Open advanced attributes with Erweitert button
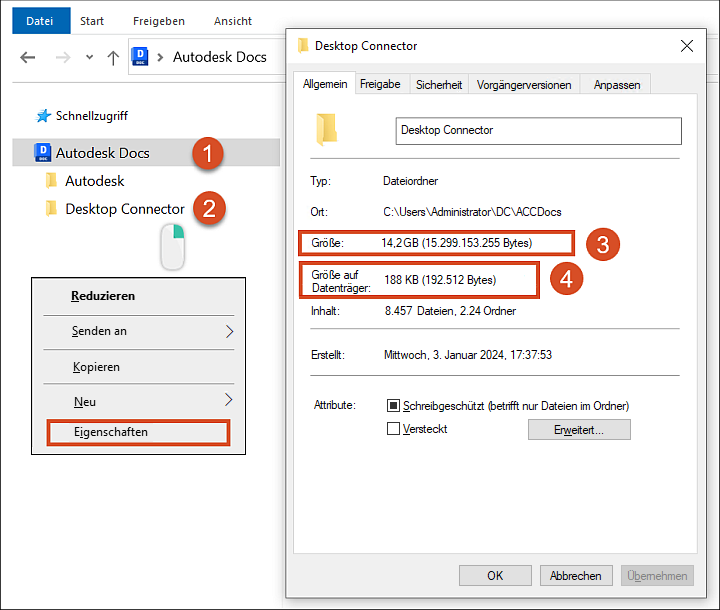720x610 pixels. [x=579, y=429]
